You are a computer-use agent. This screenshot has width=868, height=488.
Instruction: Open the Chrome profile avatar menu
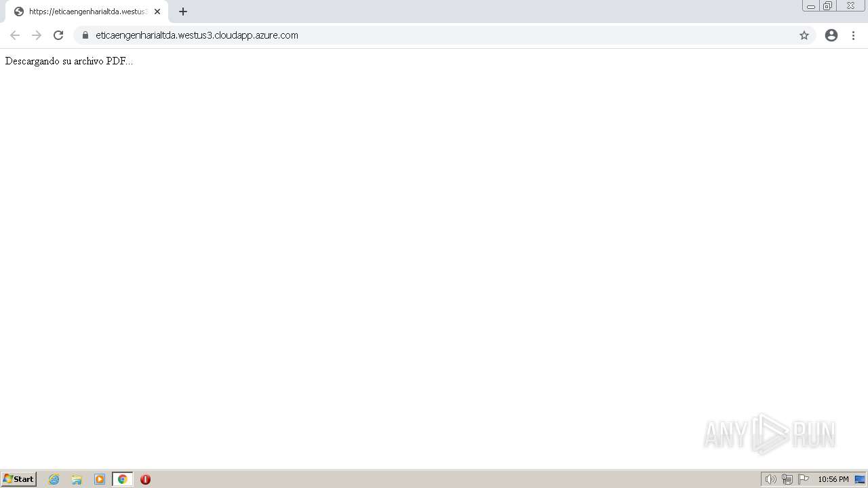(x=831, y=35)
